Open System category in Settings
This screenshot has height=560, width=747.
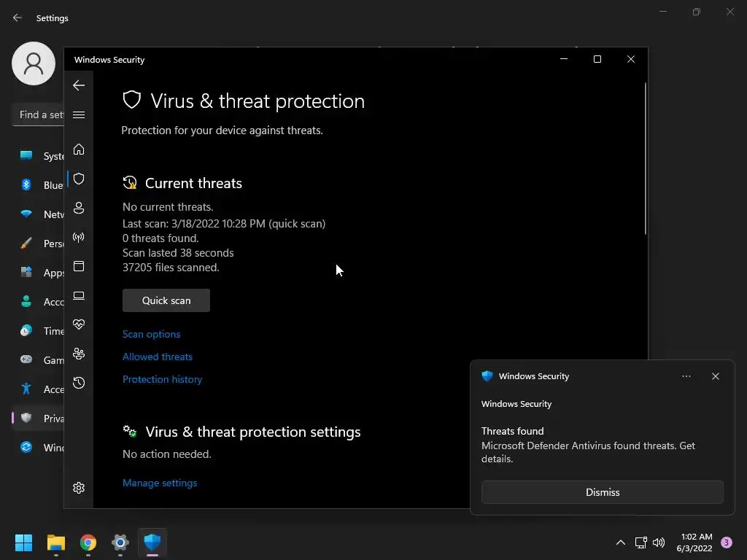40,156
